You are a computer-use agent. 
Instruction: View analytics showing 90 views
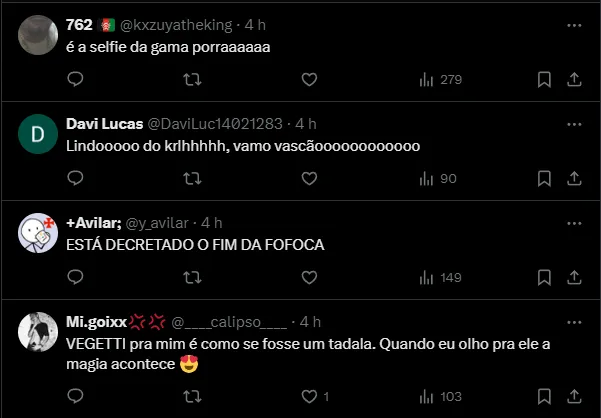[437, 178]
